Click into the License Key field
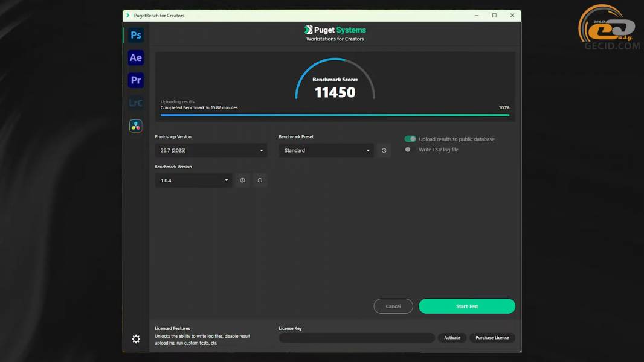Viewport: 644px width, 362px height. pos(356,338)
